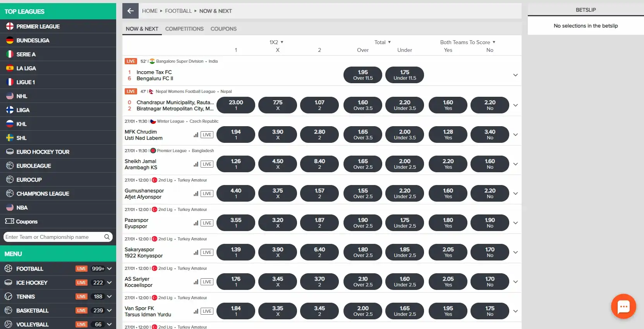This screenshot has width=644, height=329.
Task: Open Both Teams To Score market dropdown
Action: click(467, 42)
